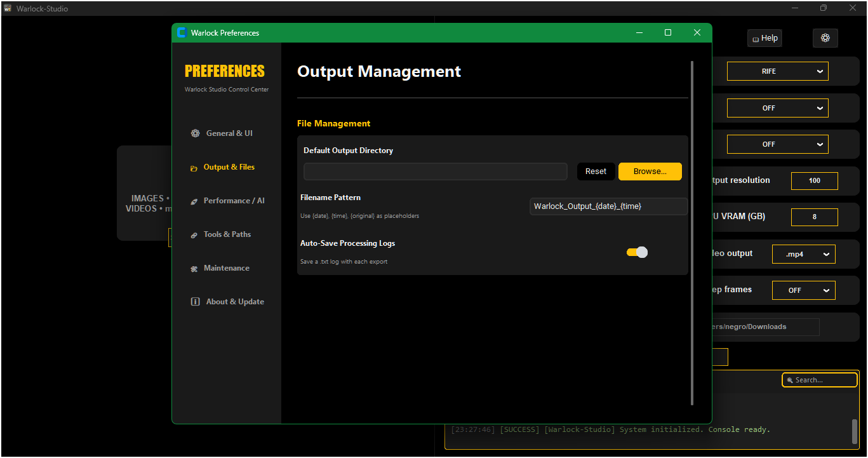Click the console log scrollbar
868x458 pixels.
coord(855,431)
